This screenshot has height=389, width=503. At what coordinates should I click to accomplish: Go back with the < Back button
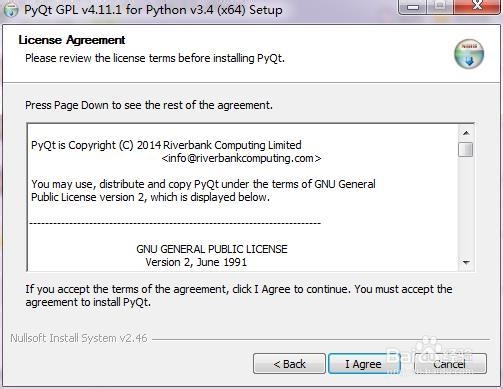[x=289, y=364]
